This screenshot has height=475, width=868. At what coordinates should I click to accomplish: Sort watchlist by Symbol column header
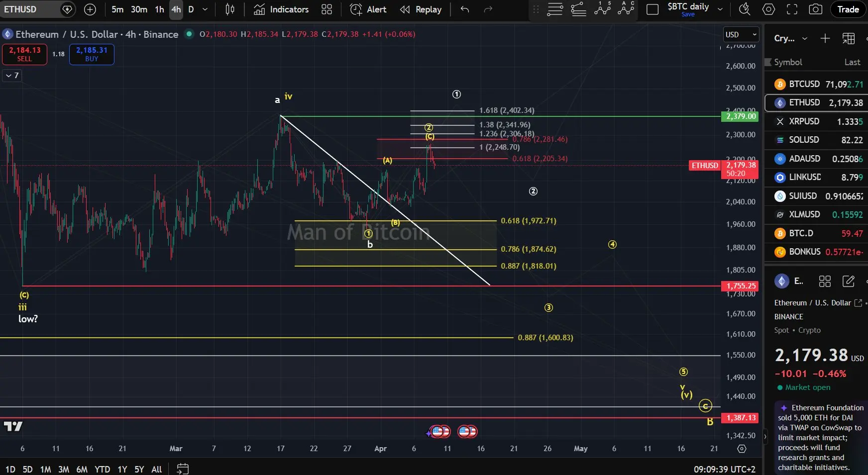788,62
